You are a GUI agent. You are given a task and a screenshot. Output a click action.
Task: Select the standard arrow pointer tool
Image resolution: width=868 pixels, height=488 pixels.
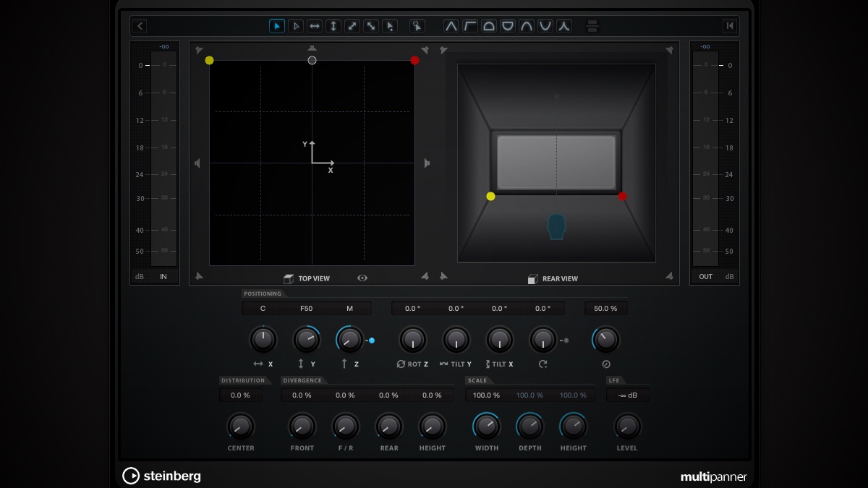point(277,26)
